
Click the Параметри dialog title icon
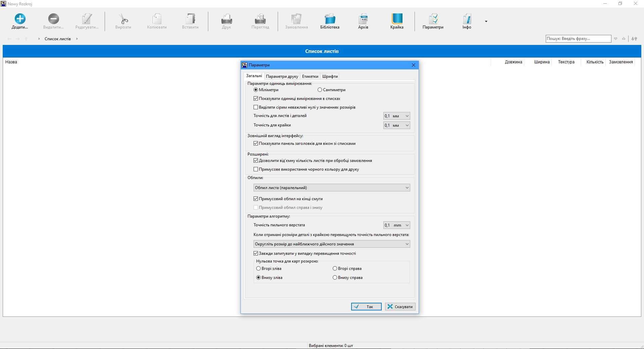pos(245,65)
